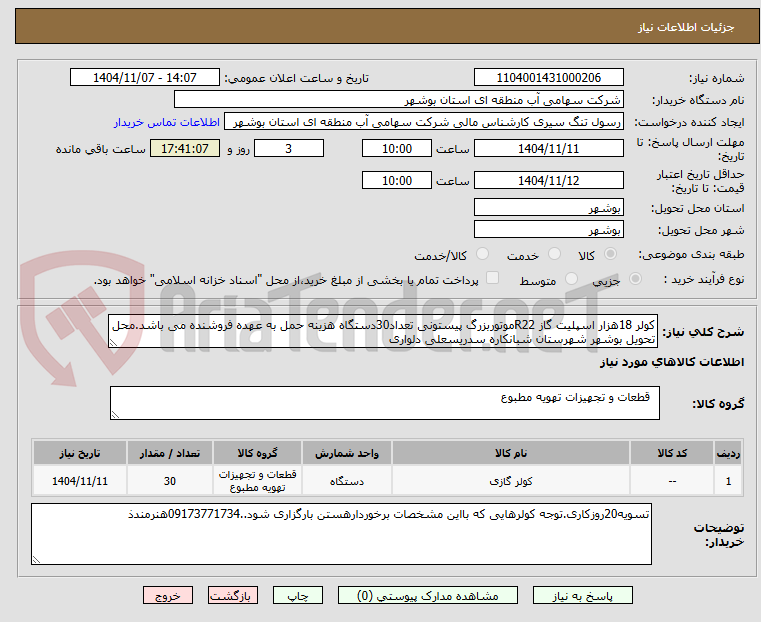
Task: Click the deadline hour field beside 1404/11/11
Action: point(397,148)
